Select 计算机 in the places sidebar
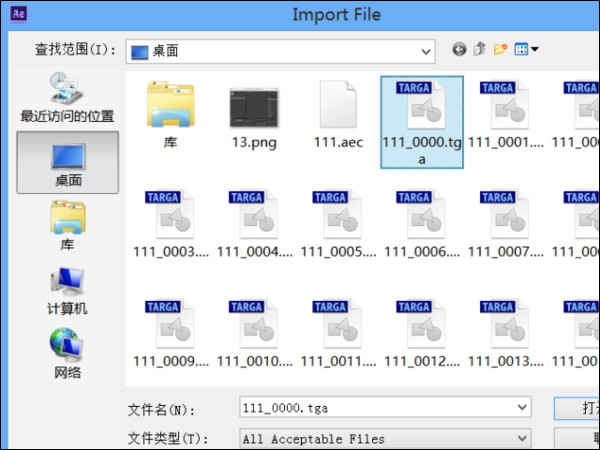 click(67, 291)
